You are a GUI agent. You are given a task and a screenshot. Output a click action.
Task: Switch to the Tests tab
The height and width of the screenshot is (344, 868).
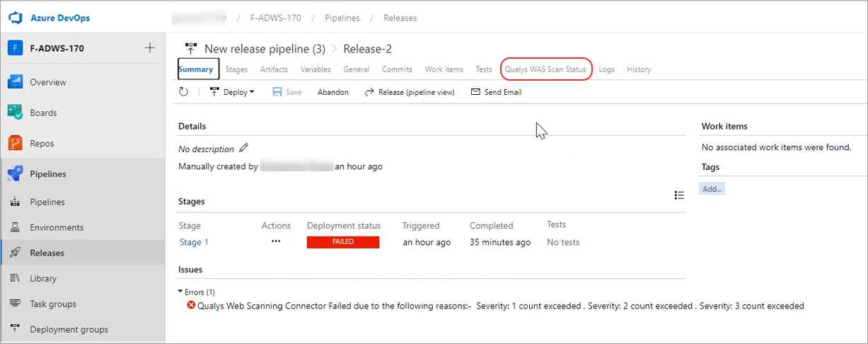[x=484, y=69]
